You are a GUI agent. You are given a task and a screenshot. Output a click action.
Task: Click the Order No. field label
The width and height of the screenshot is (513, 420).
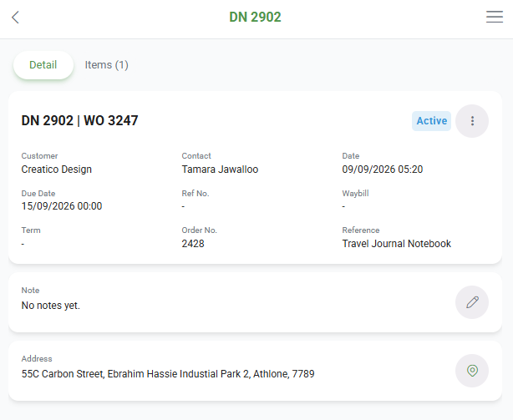coord(199,230)
